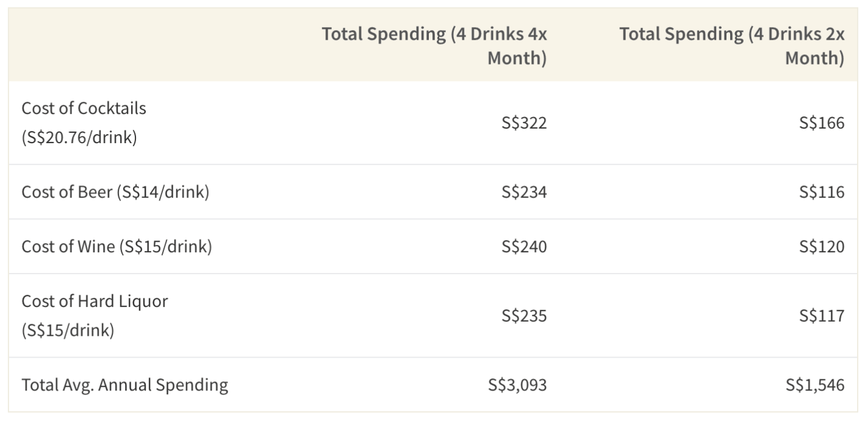
Task: Click the 'Total Avg. Annual Spending' label
Action: coord(124,384)
